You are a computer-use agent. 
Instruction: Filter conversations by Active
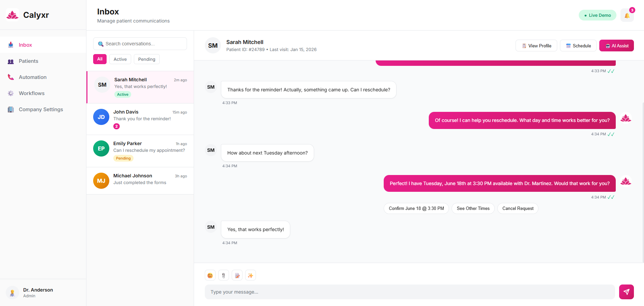coord(120,59)
